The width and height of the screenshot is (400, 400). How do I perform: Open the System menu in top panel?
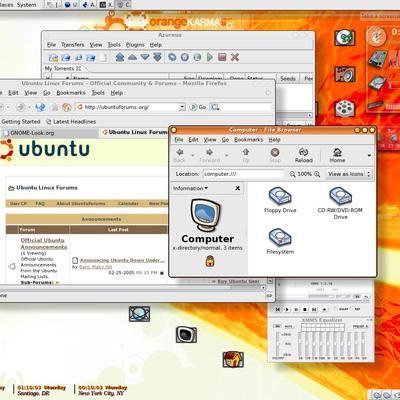point(26,5)
